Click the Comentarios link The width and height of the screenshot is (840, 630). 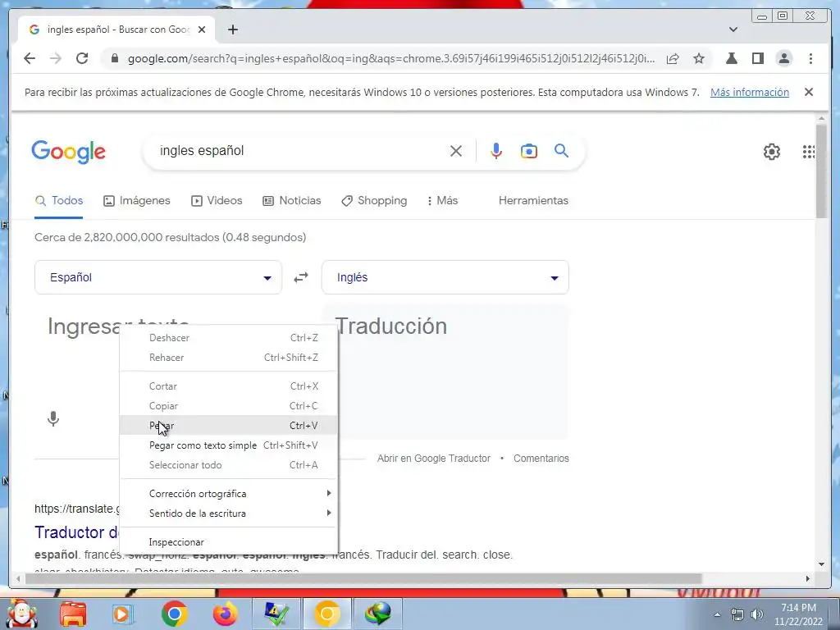[x=541, y=459]
